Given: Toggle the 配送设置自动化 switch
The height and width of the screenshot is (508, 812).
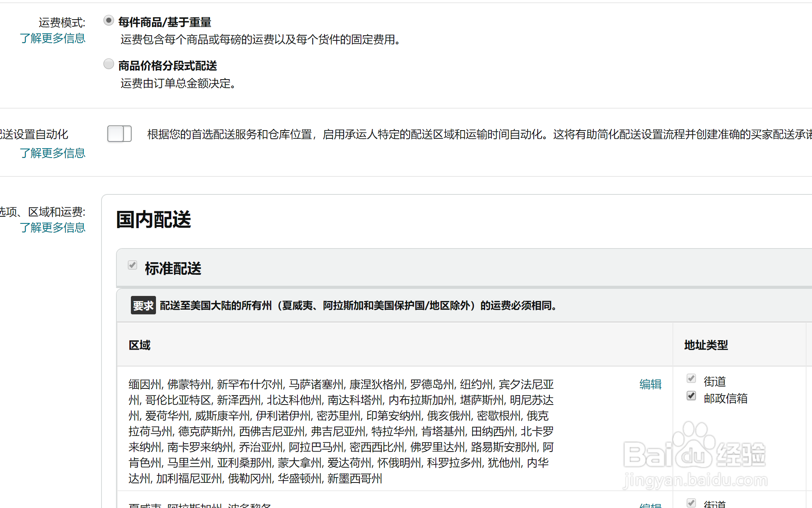Looking at the screenshot, I should [x=119, y=134].
